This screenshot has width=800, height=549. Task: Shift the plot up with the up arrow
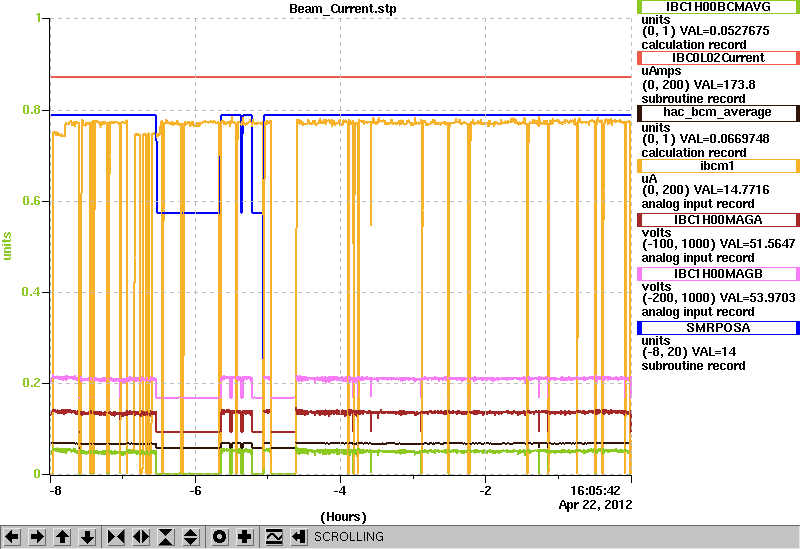pos(62,537)
